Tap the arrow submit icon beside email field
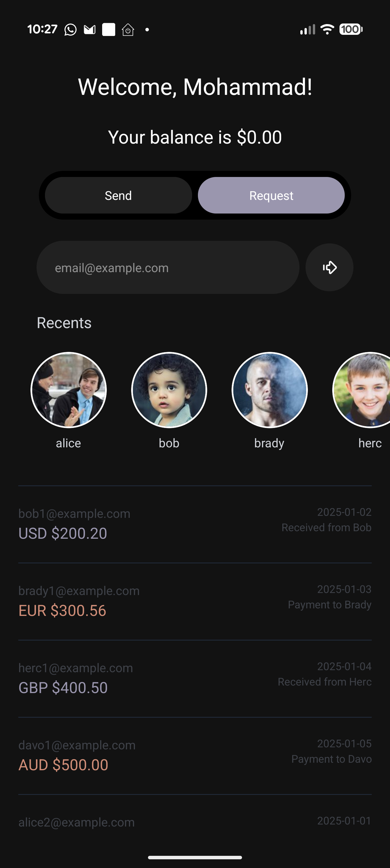Screen dimensions: 390x868 click(x=329, y=267)
